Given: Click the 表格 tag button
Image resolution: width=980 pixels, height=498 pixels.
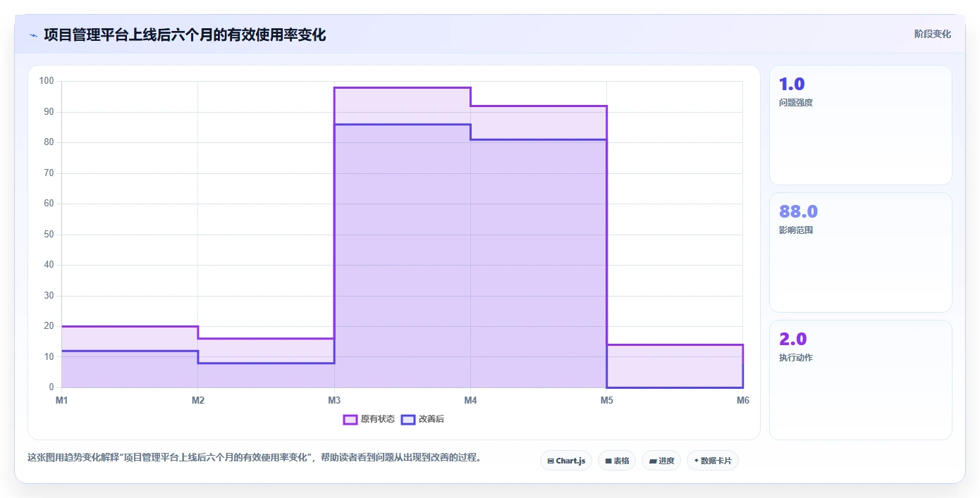Looking at the screenshot, I should [x=617, y=461].
